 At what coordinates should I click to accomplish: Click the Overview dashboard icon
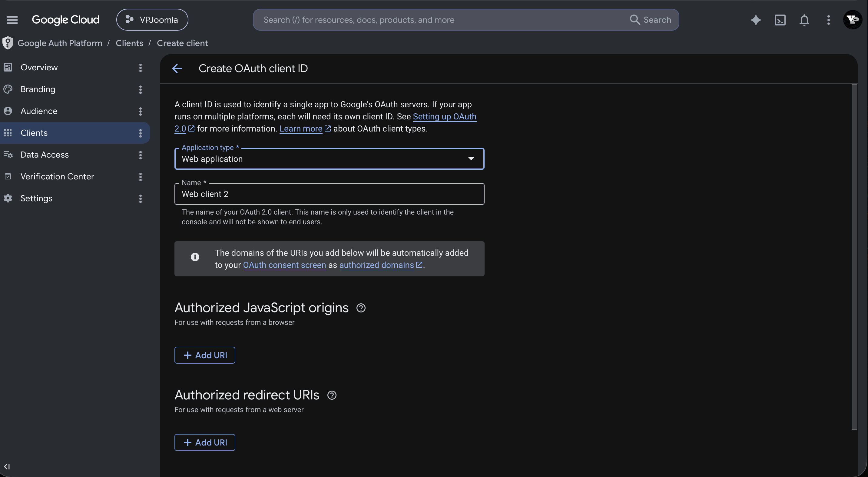8,67
